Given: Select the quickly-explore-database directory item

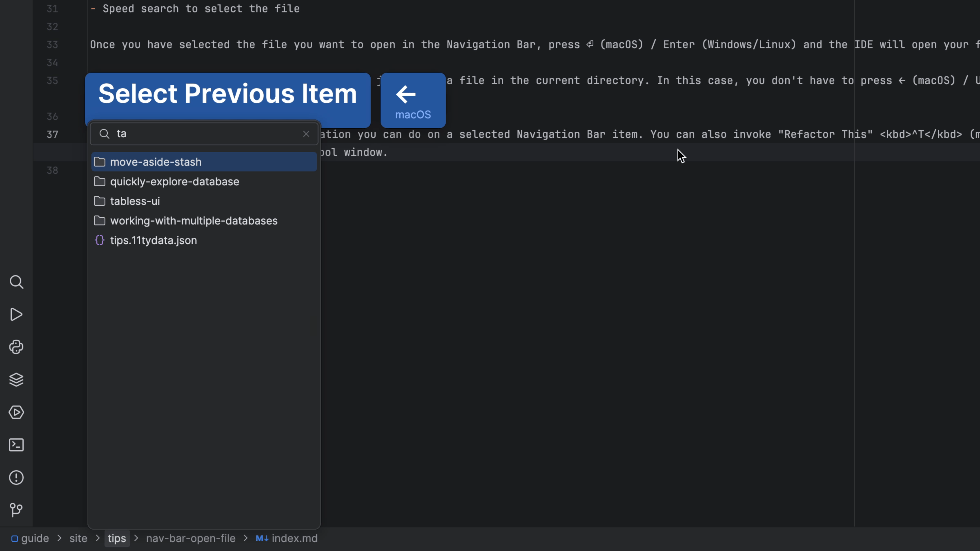Looking at the screenshot, I should [174, 181].
